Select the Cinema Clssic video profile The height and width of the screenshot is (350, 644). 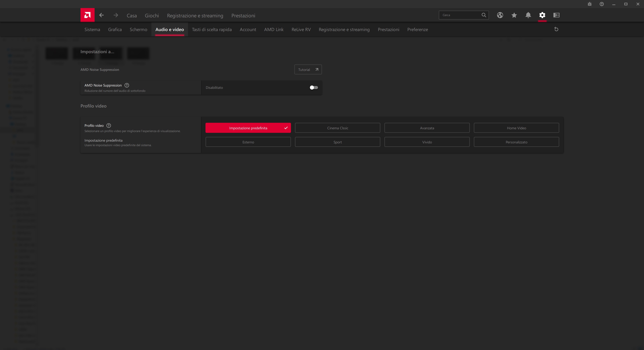(337, 128)
